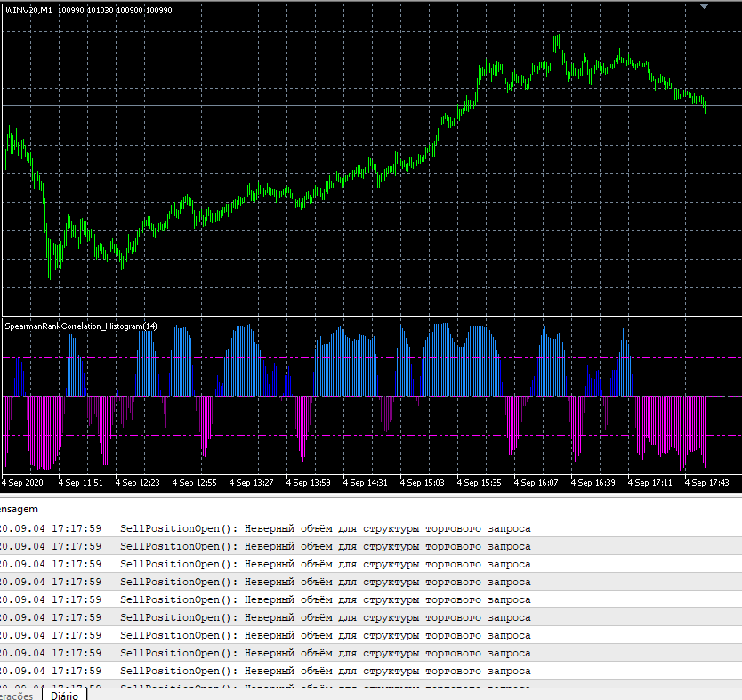Click the 4 Sep 2020 timeline label
742x700 pixels.
point(21,481)
